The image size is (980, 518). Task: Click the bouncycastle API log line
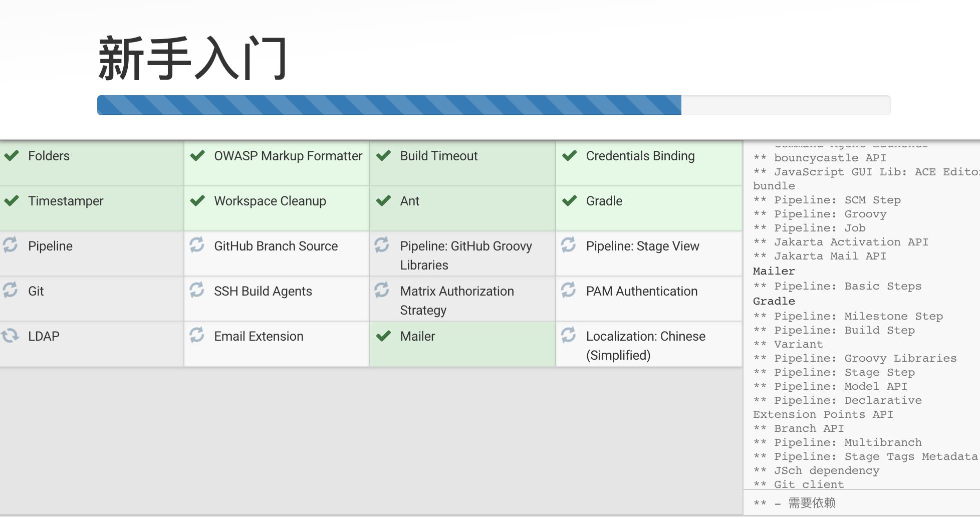(x=820, y=158)
